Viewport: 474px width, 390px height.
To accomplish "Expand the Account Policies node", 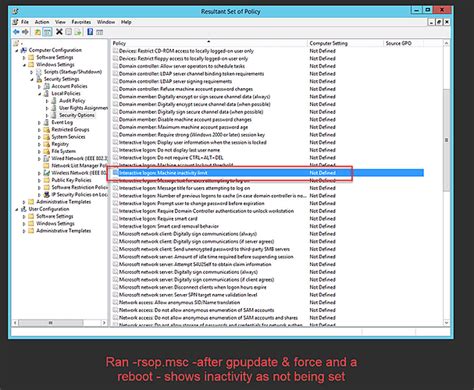I will pyautogui.click(x=39, y=86).
